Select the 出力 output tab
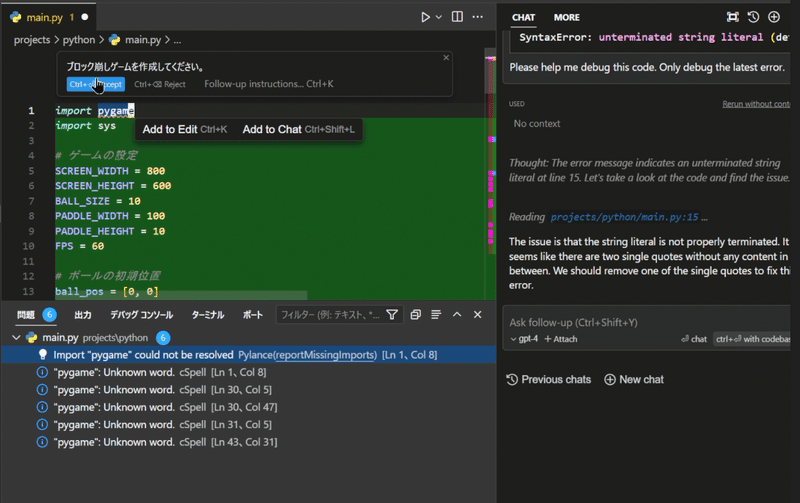Image resolution: width=800 pixels, height=503 pixels. pos(83,315)
